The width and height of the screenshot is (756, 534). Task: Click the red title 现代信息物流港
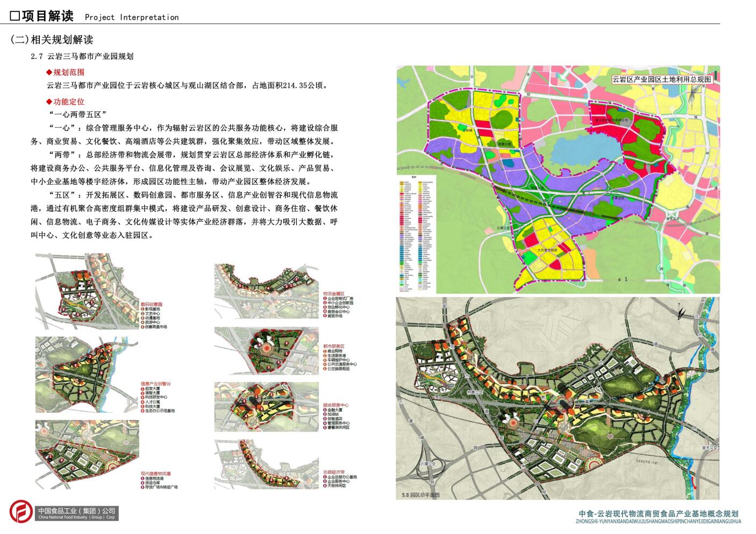[155, 473]
